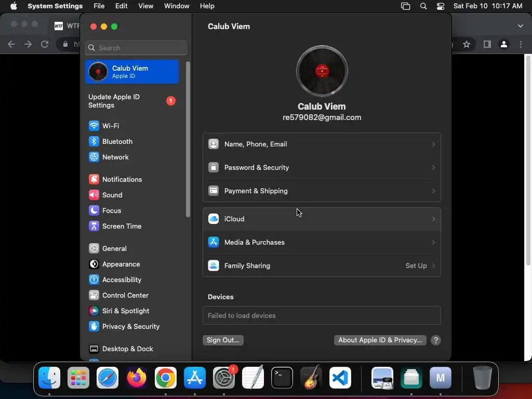Open Update Apple ID Settings
Image resolution: width=532 pixels, height=399 pixels.
pos(131,101)
